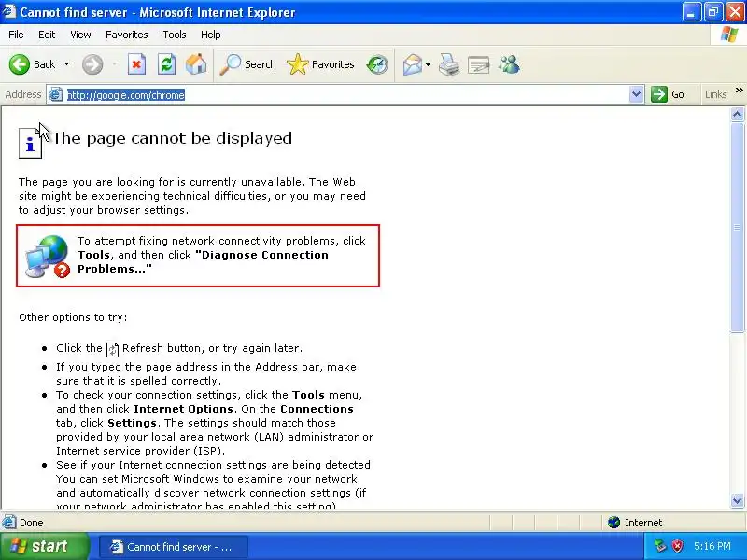Screen dimensions: 747x560
Task: Click the vertical scrollbar up arrow
Action: (x=737, y=114)
